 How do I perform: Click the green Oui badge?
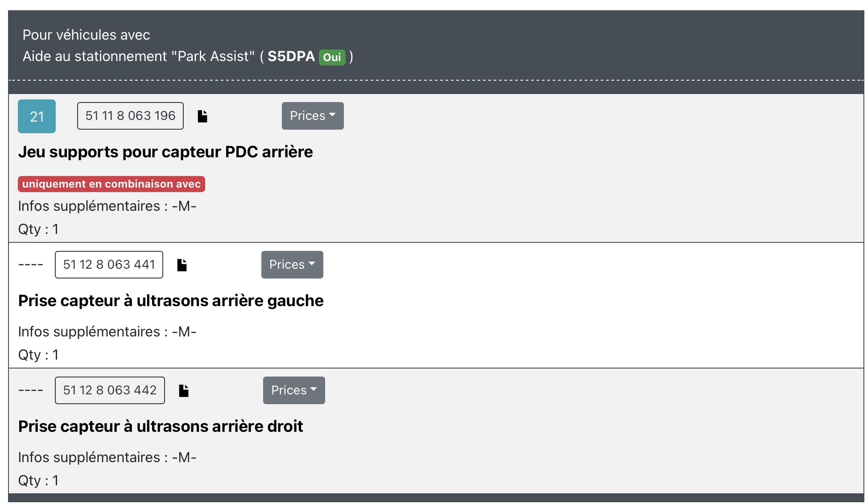click(x=332, y=57)
